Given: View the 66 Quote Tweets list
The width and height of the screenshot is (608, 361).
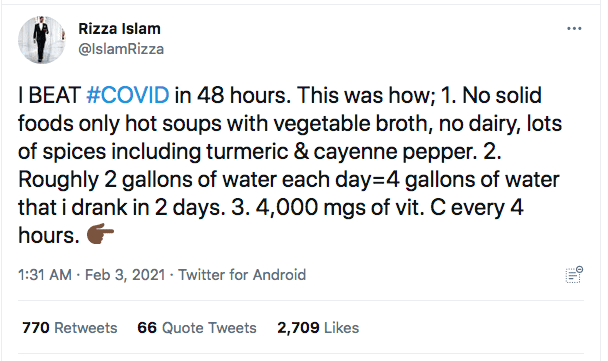Looking at the screenshot, I should [197, 328].
